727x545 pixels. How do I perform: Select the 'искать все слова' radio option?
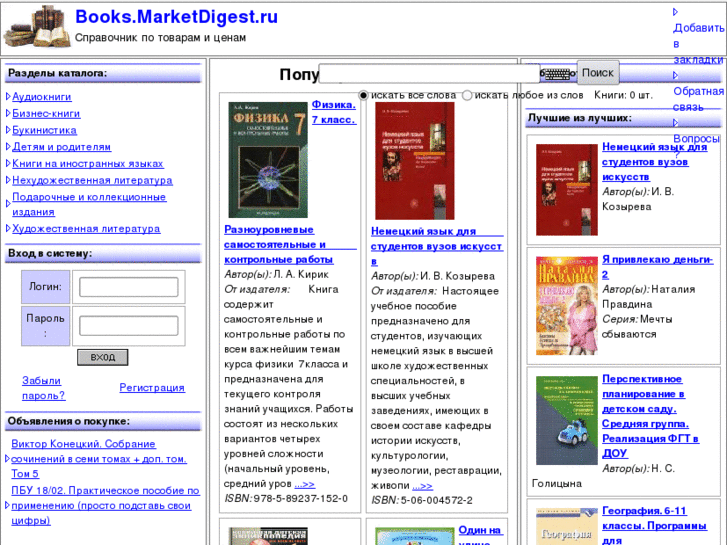pyautogui.click(x=364, y=95)
